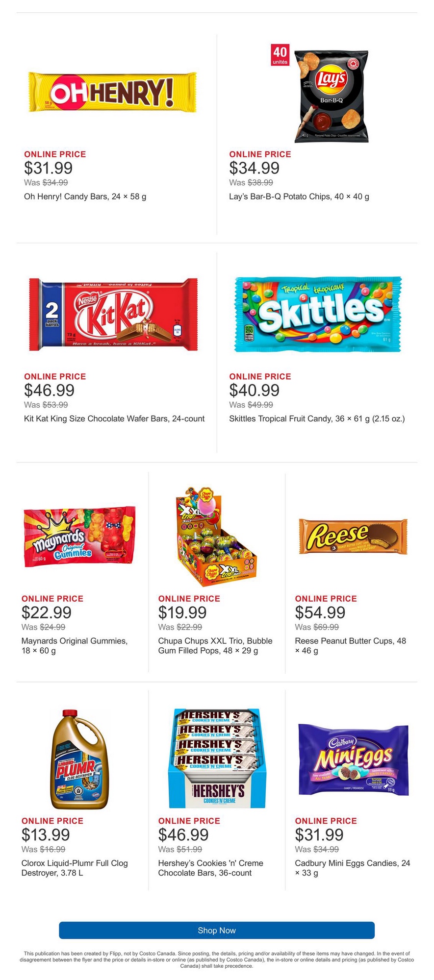Click Skittles Tropical Fruit Candy title
This screenshot has height=980, width=434.
317,418
